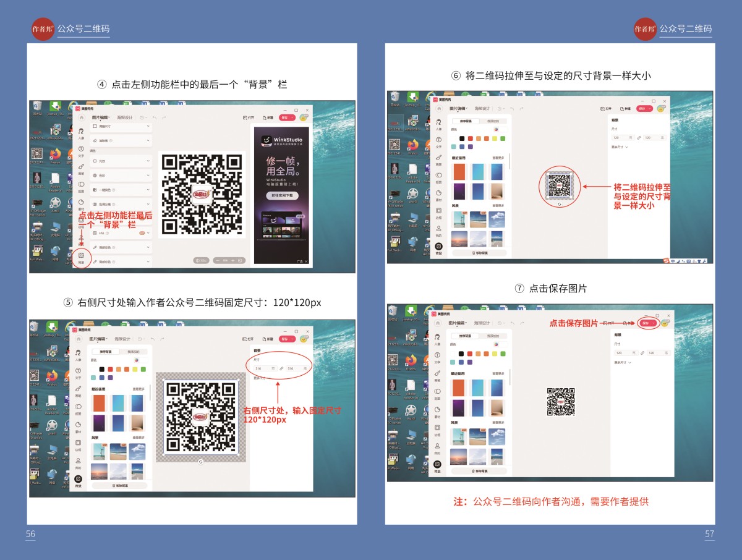Pick black color swatch in step 5 screenshot
This screenshot has height=560, width=742.
(102, 369)
